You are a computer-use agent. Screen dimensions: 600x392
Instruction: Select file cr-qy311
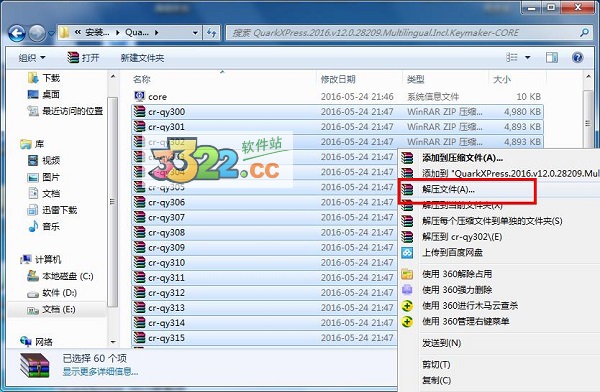pyautogui.click(x=265, y=278)
